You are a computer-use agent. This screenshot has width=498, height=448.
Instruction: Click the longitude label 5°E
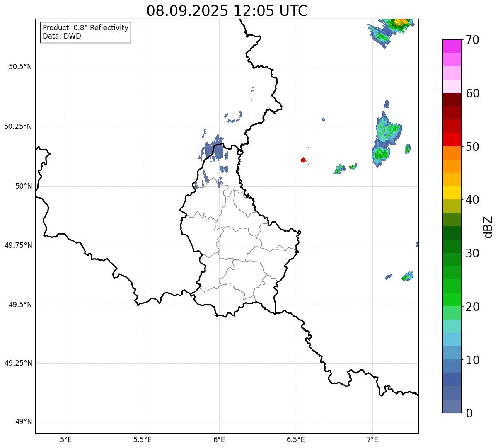[66, 440]
